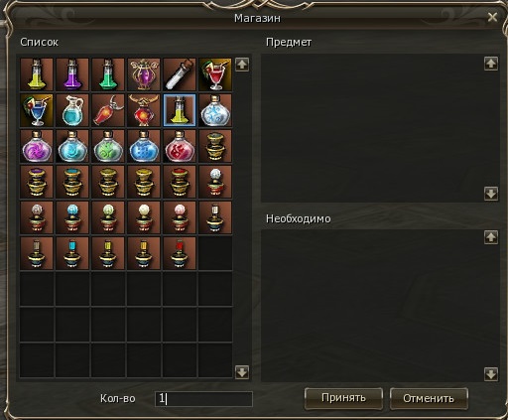Click the scroll down arrow in the Список panel
This screenshot has height=420, width=508.
coord(242,372)
